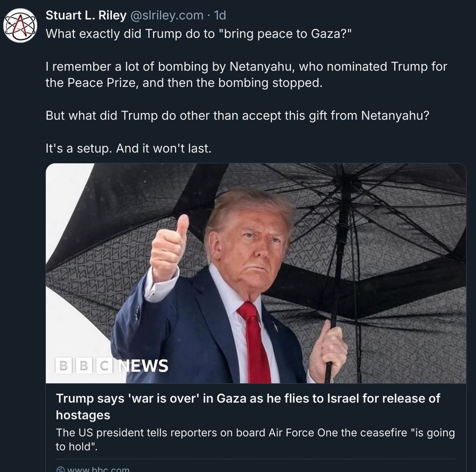This screenshot has height=472, width=476.
Task: Click the card description about Air Force One
Action: 255,439
